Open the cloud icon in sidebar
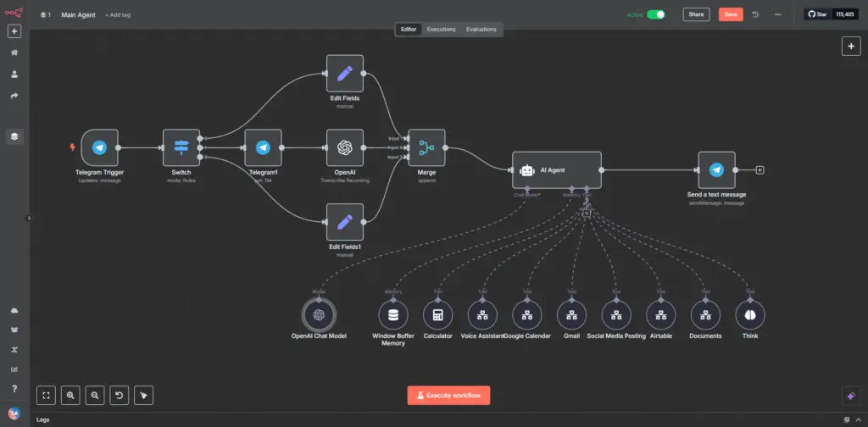 [x=14, y=311]
